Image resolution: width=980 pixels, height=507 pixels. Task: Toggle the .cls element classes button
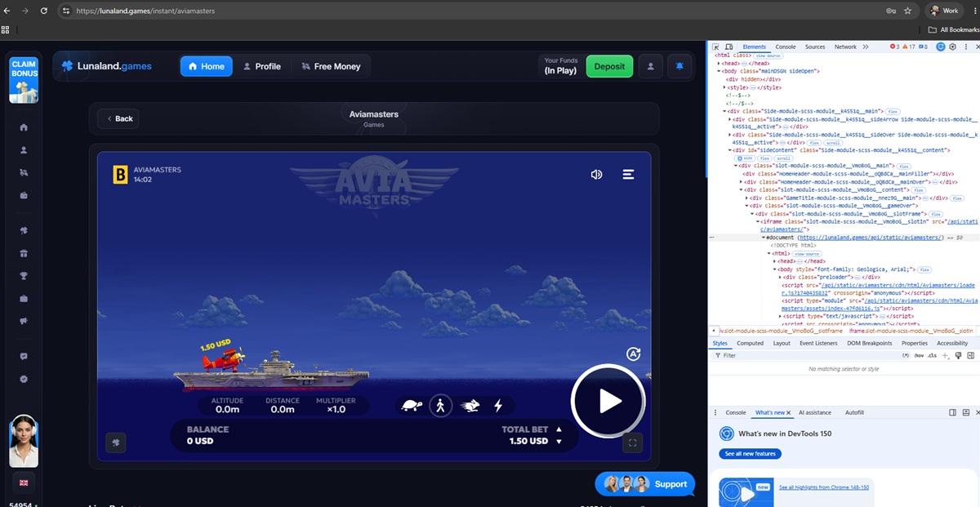[x=933, y=356]
